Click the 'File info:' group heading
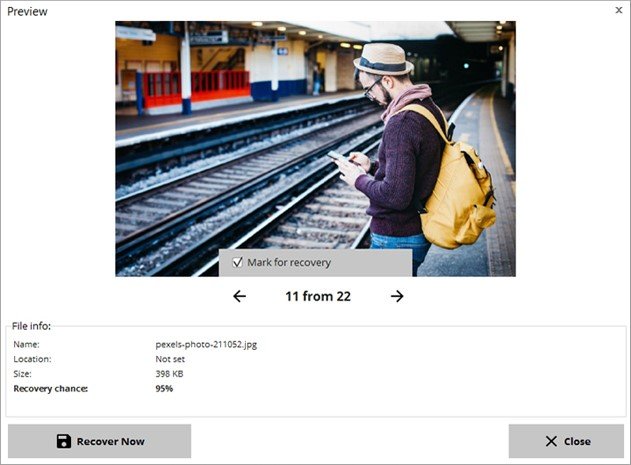Viewport: 631px width, 465px height. [x=31, y=326]
